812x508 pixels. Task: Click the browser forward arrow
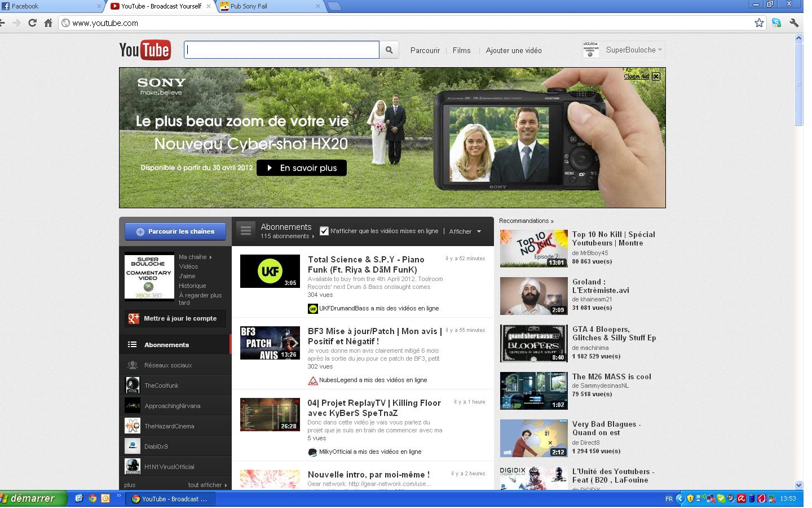pos(16,23)
